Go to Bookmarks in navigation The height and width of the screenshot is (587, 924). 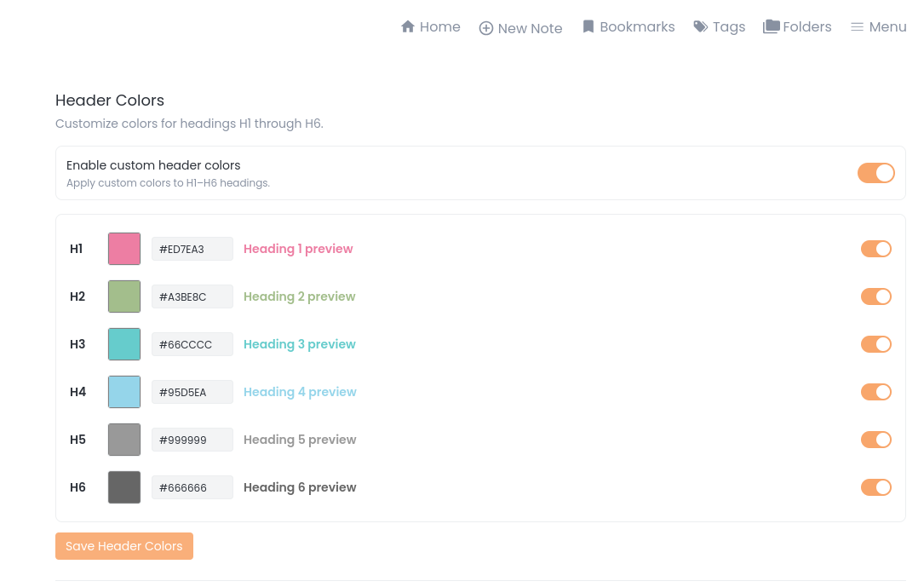coord(628,27)
